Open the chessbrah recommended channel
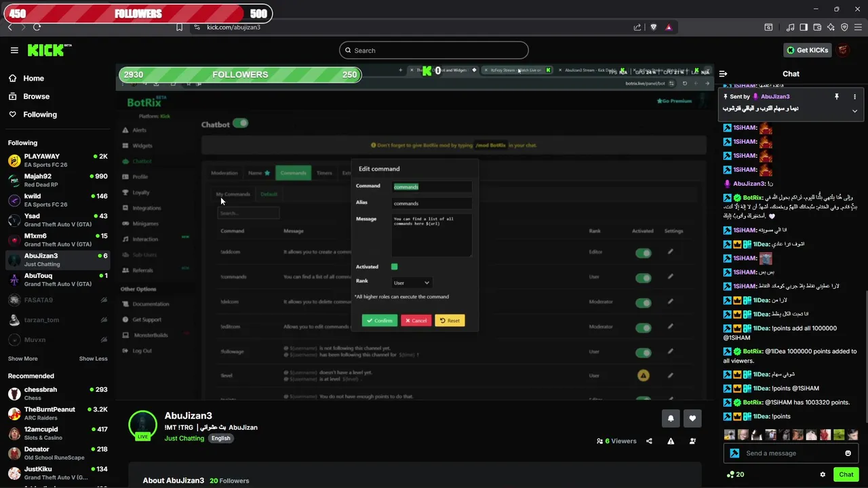This screenshot has width=868, height=488. [58, 394]
